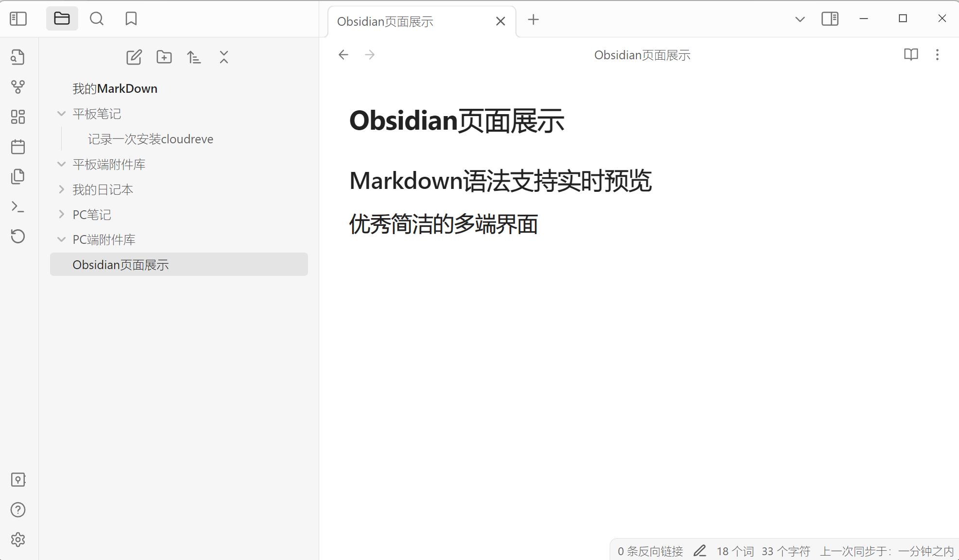Open quick switcher icon in ribbon
This screenshot has height=560, width=959.
18,57
